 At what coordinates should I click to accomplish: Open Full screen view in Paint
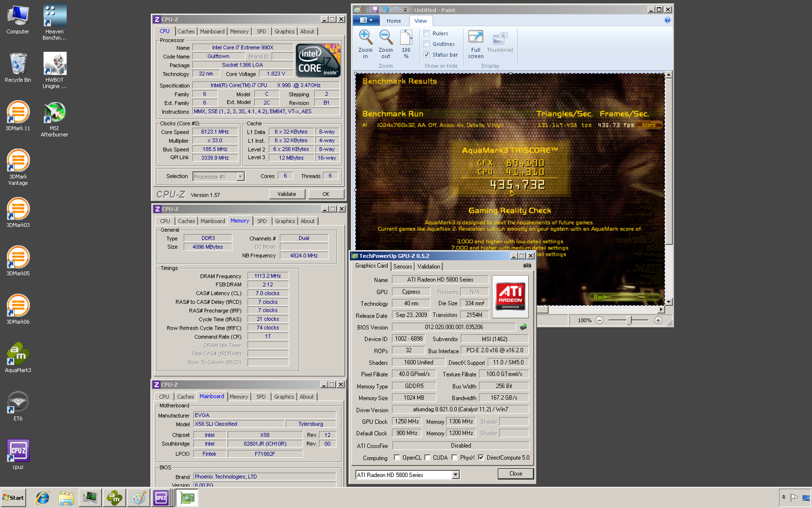[x=476, y=44]
